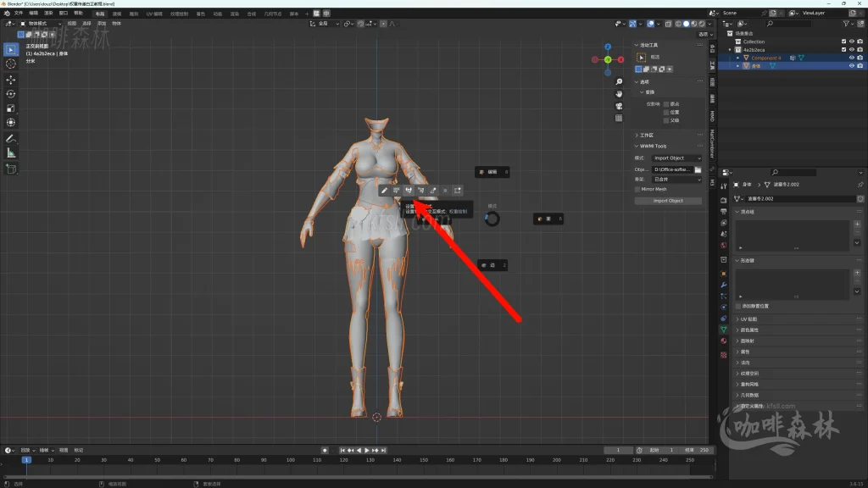Toggle visibility eye for 身体 object
This screenshot has width=868, height=488.
(x=852, y=66)
